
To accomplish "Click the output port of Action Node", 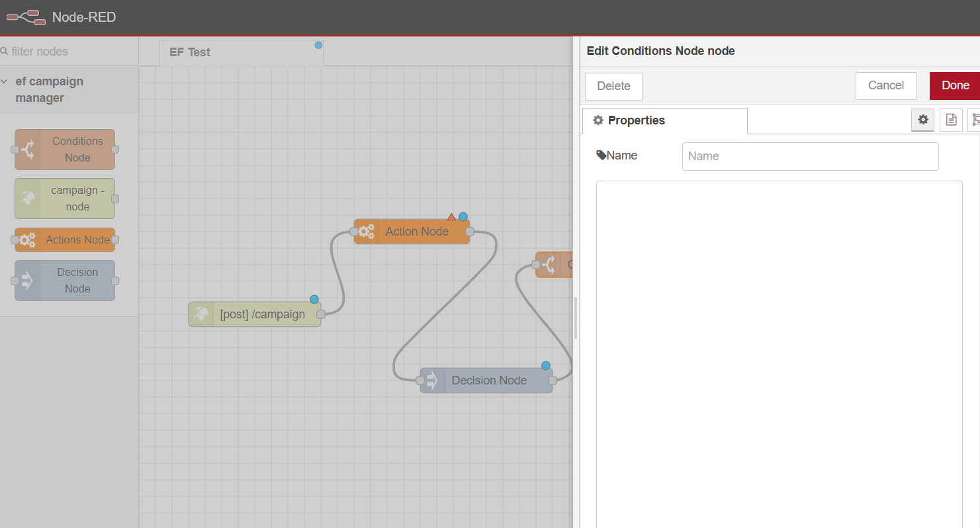I will click(x=470, y=232).
